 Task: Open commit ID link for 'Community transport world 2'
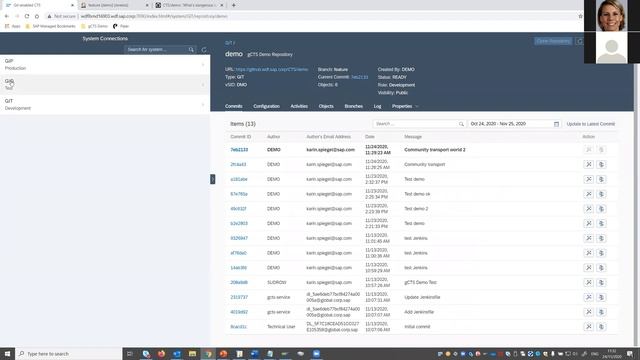point(239,150)
